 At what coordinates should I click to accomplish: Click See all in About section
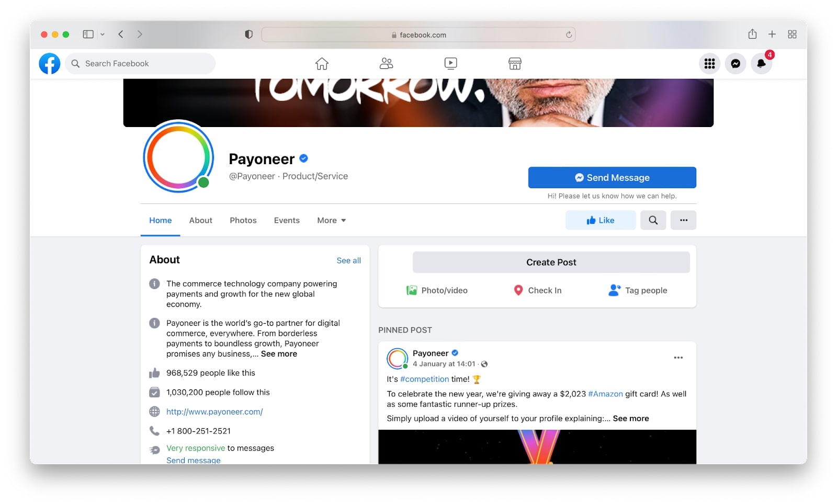click(349, 260)
